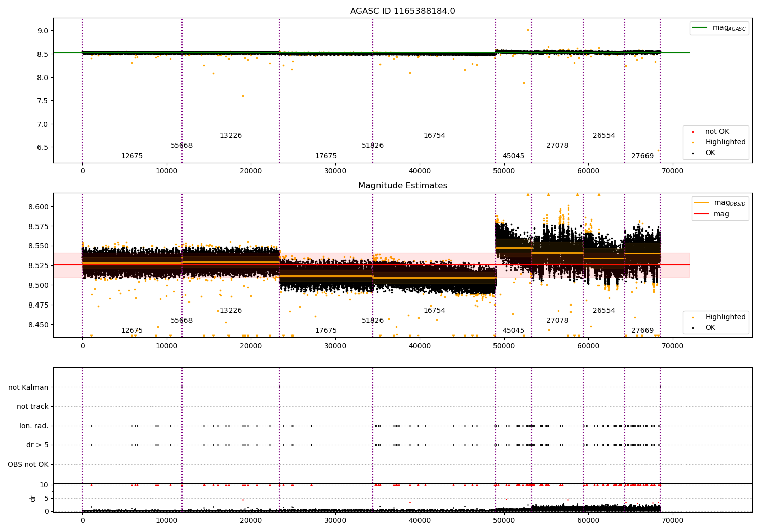Select "OK" legend entry in middle plot
Image resolution: width=760 pixels, height=532 pixels.
[710, 328]
